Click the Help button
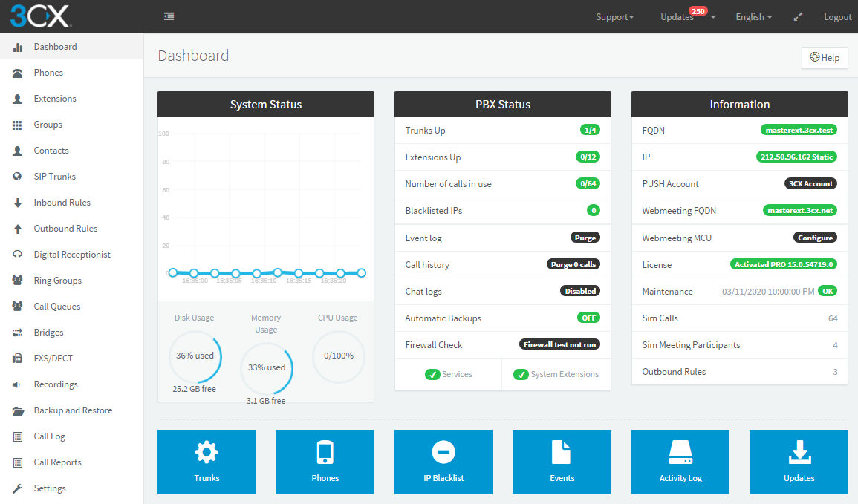 pyautogui.click(x=825, y=58)
